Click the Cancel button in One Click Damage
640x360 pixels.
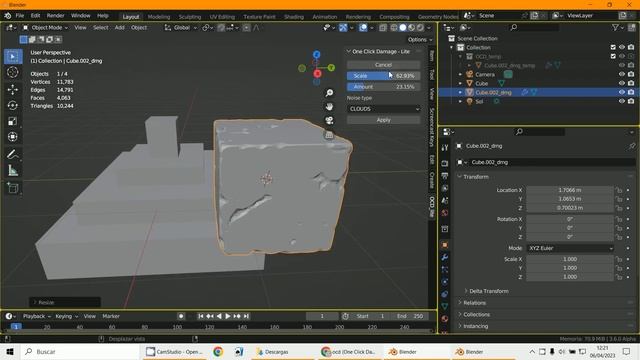click(383, 65)
